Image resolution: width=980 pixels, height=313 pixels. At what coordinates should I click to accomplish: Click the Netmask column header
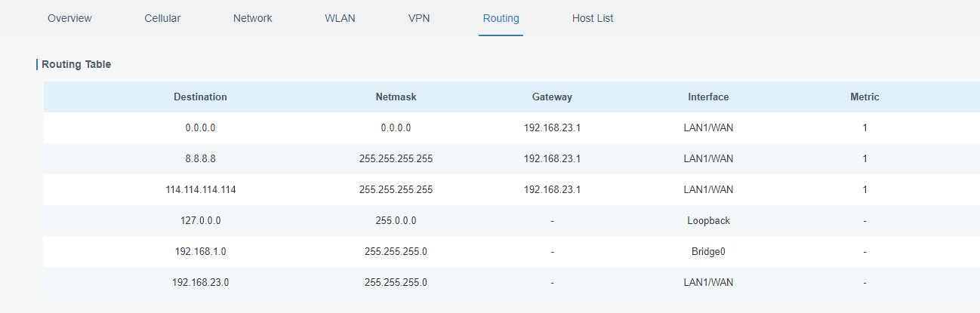(x=396, y=97)
